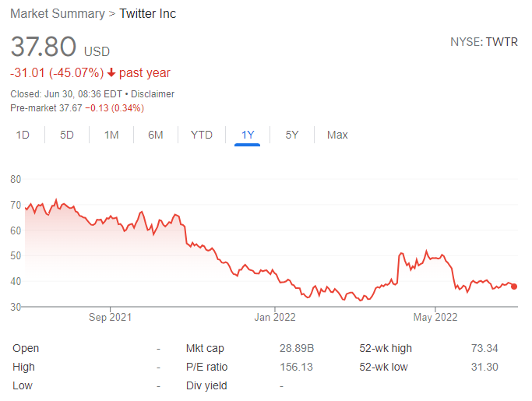Open the 5Y chart view

[292, 135]
